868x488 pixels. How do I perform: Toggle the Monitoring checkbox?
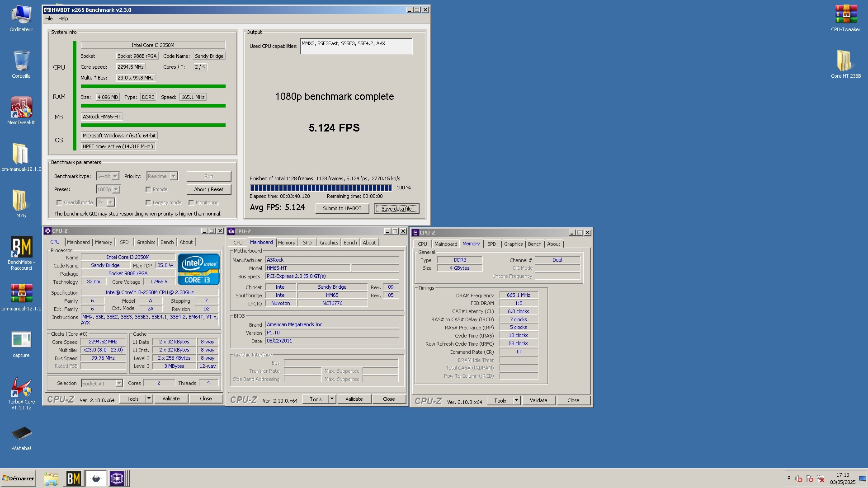tap(191, 202)
